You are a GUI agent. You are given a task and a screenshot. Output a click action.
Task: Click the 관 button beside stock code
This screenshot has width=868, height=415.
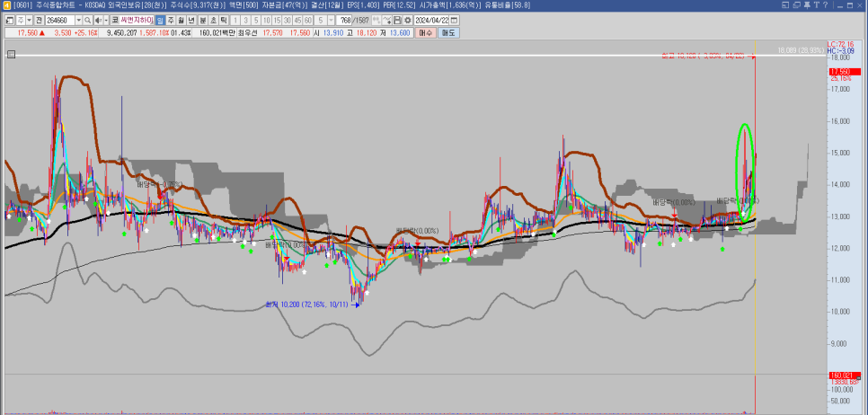pyautogui.click(x=39, y=21)
